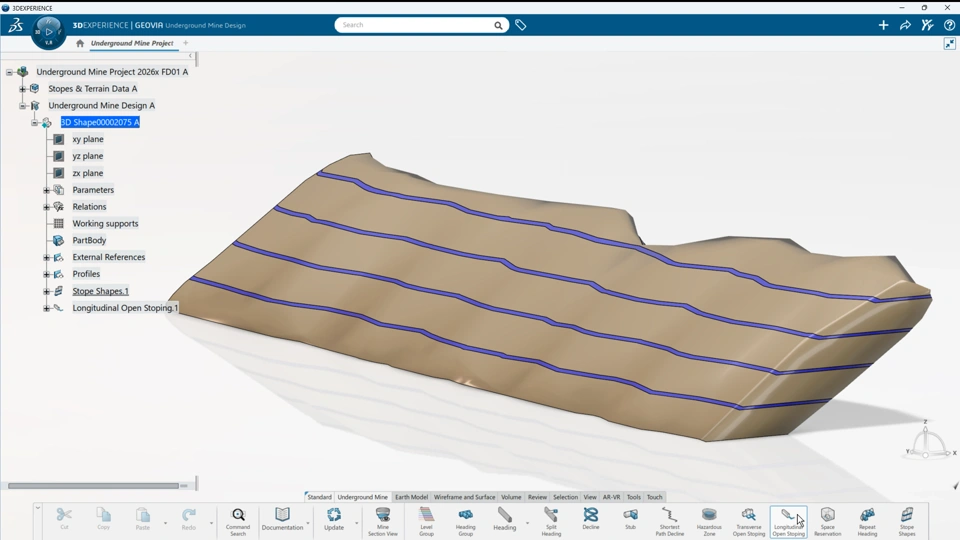Select the Heading Group tool

(465, 522)
